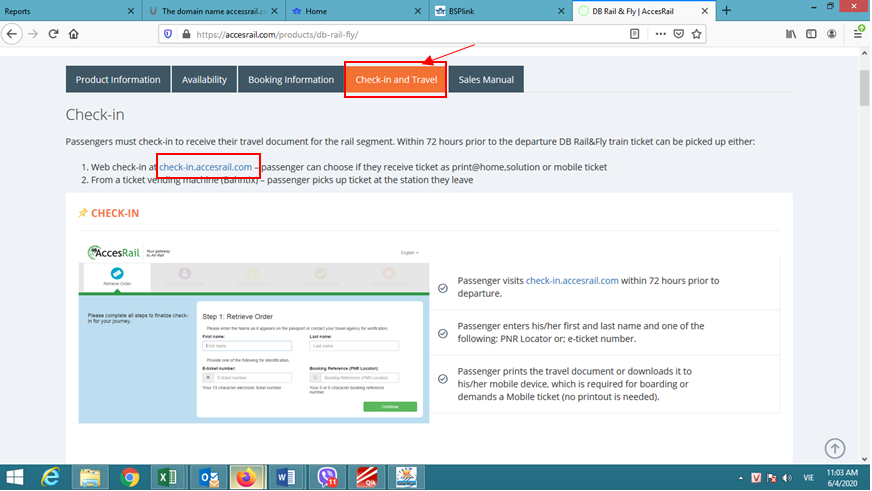Open page actions three-dots menu
The width and height of the screenshot is (872, 491).
(x=660, y=33)
